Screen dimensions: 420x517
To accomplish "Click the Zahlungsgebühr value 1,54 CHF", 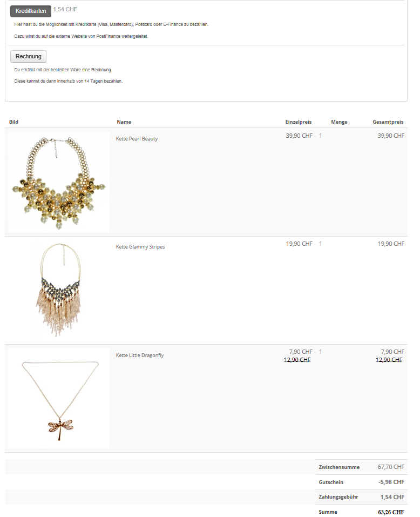I will click(392, 497).
